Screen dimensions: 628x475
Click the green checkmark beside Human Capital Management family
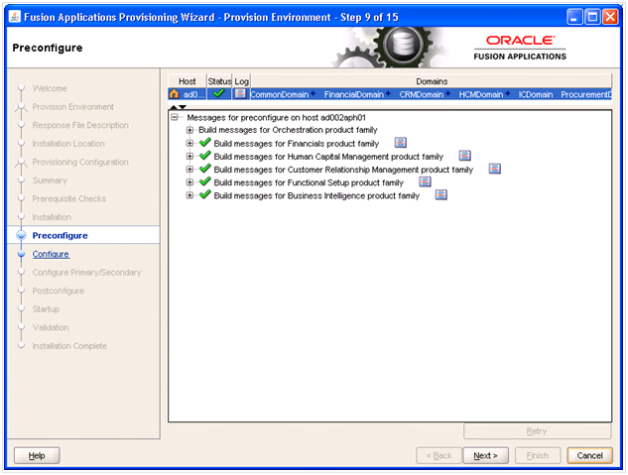[x=205, y=155]
